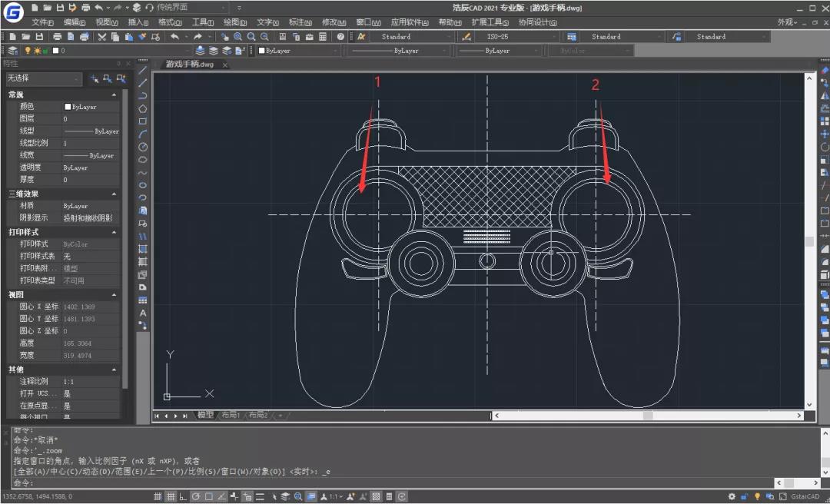Switch to the 布局1 layout tab
The image size is (830, 504).
[230, 415]
